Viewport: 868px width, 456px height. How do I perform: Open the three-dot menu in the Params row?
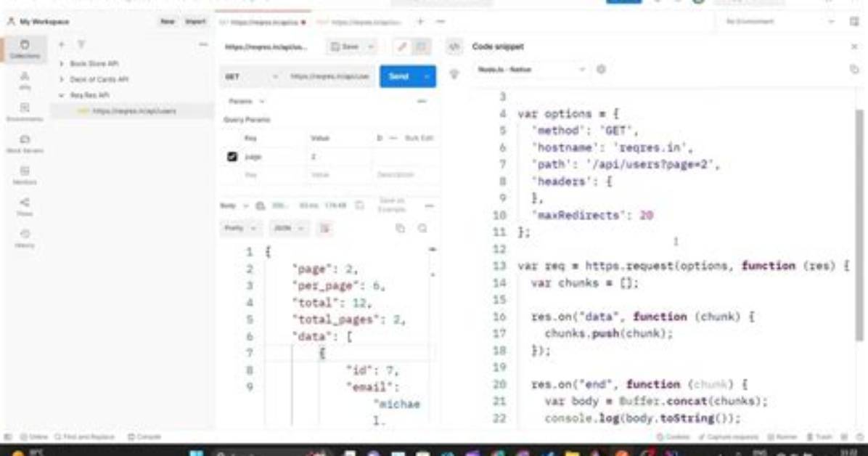[422, 102]
